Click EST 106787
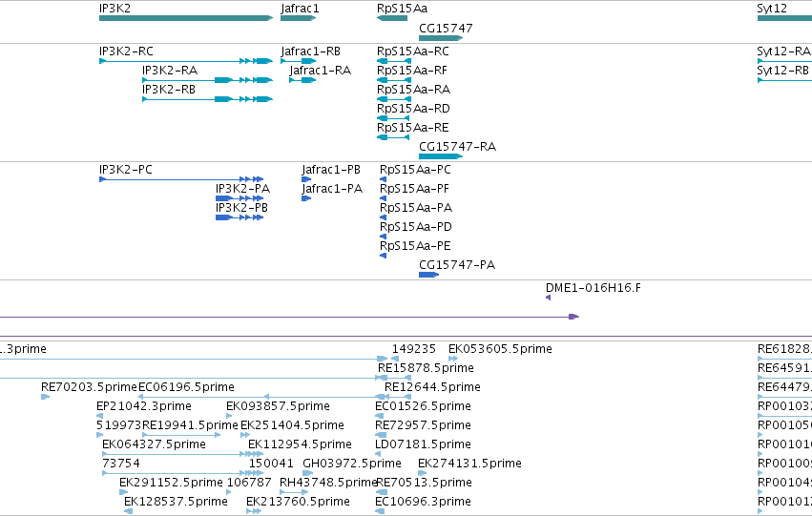812x516 pixels. click(229, 493)
